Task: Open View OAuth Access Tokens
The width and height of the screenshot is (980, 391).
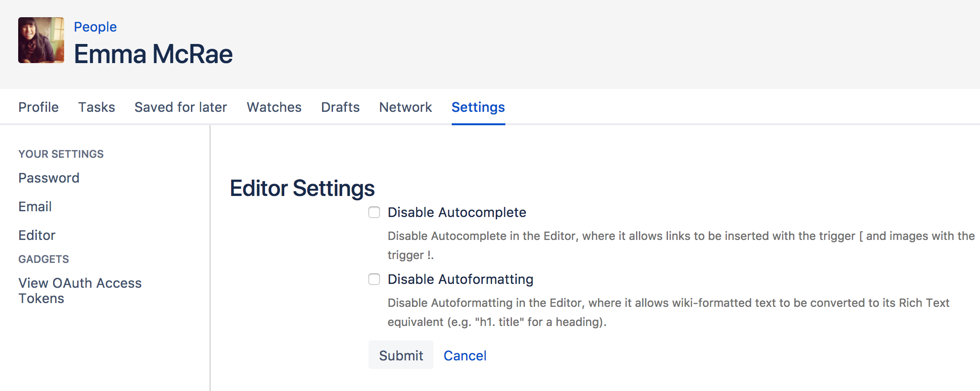Action: tap(80, 291)
